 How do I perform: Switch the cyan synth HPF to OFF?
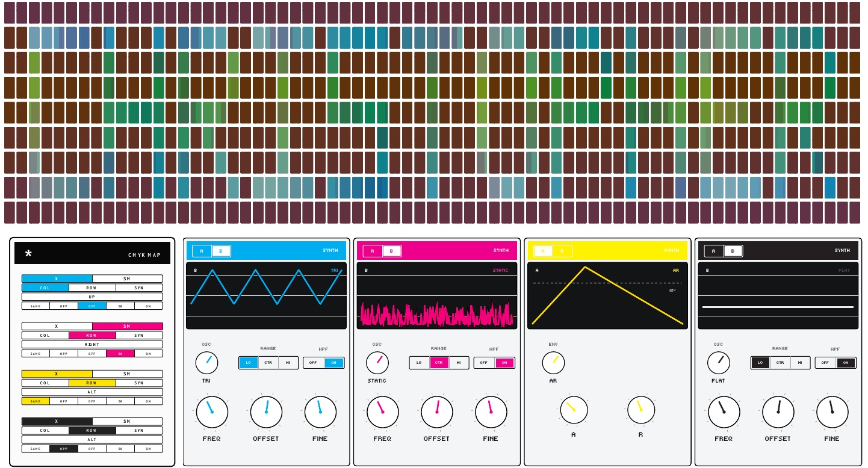point(314,363)
